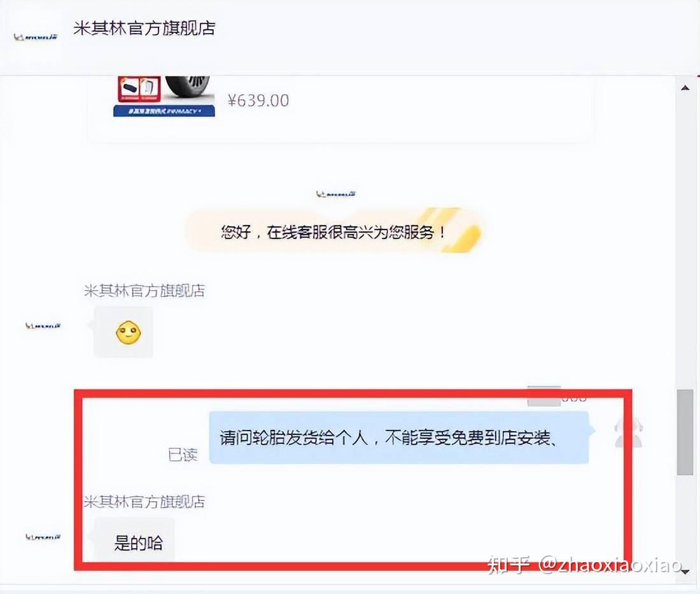
Task: Click the small Michelin logo above the greeting banner
Action: click(x=336, y=194)
